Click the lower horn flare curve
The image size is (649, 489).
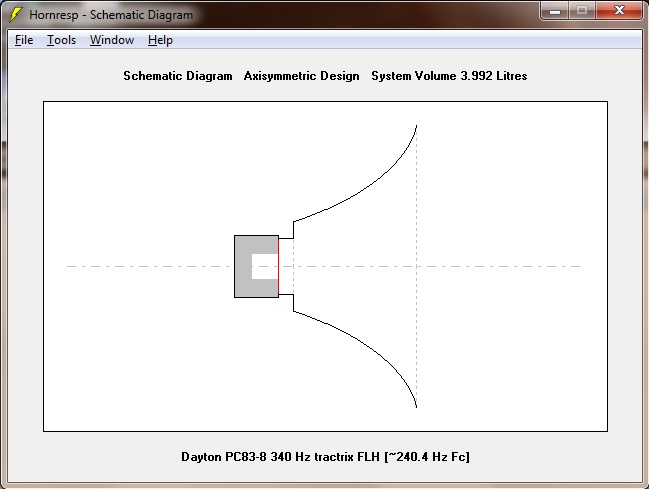tap(369, 346)
